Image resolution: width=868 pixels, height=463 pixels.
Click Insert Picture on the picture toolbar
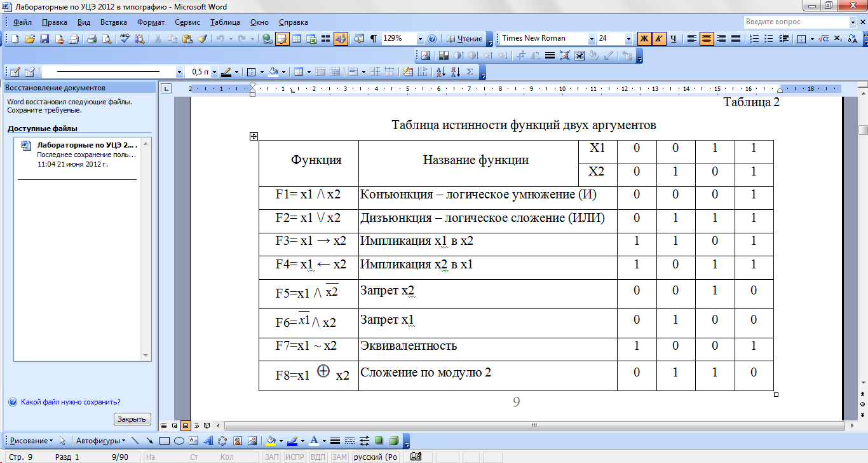[426, 55]
